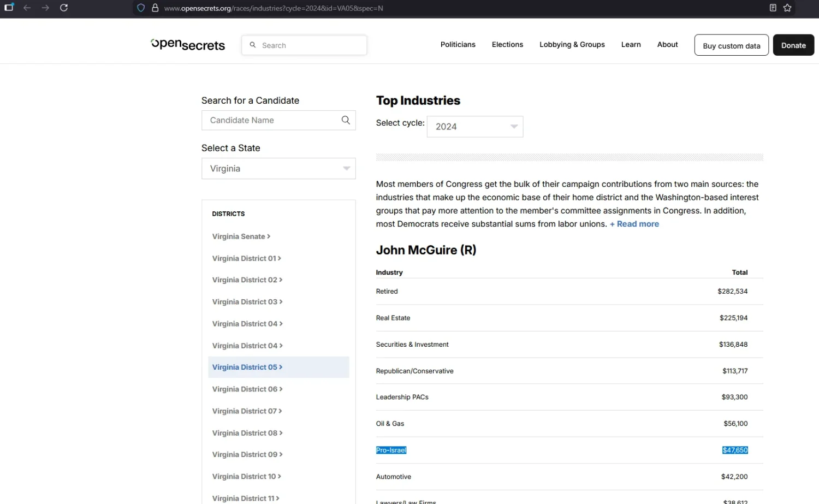
Task: Click the Top Industries heading
Action: coord(418,100)
